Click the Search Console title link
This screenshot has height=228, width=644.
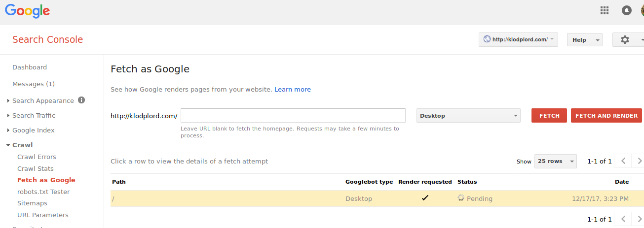[47, 39]
